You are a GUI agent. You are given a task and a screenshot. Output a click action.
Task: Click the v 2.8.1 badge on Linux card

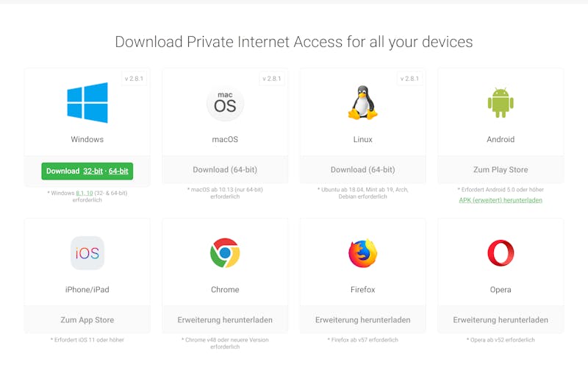point(409,79)
